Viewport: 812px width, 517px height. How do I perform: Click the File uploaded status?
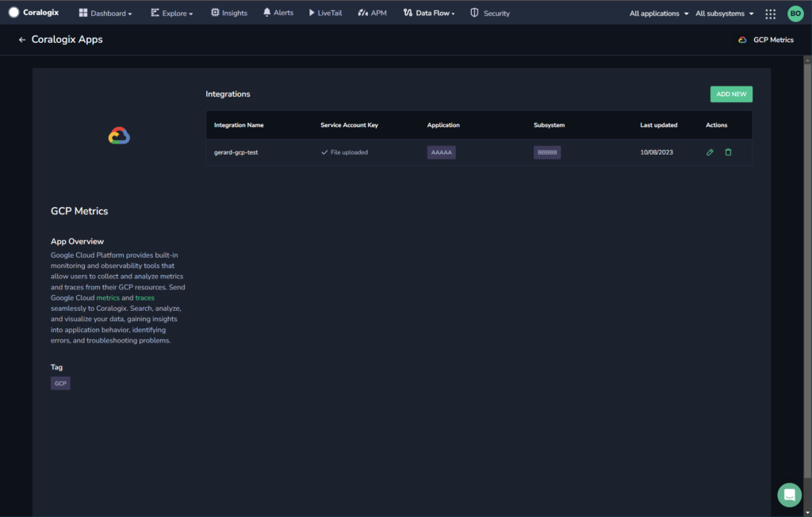click(344, 152)
